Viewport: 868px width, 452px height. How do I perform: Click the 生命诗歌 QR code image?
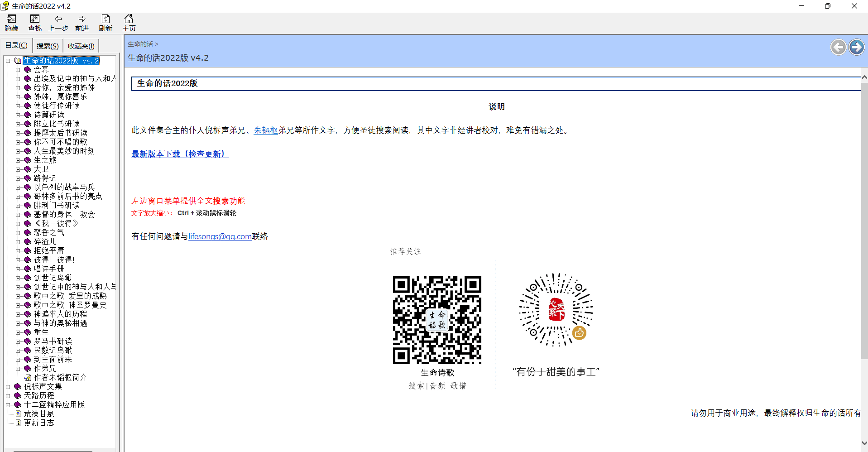(x=437, y=320)
